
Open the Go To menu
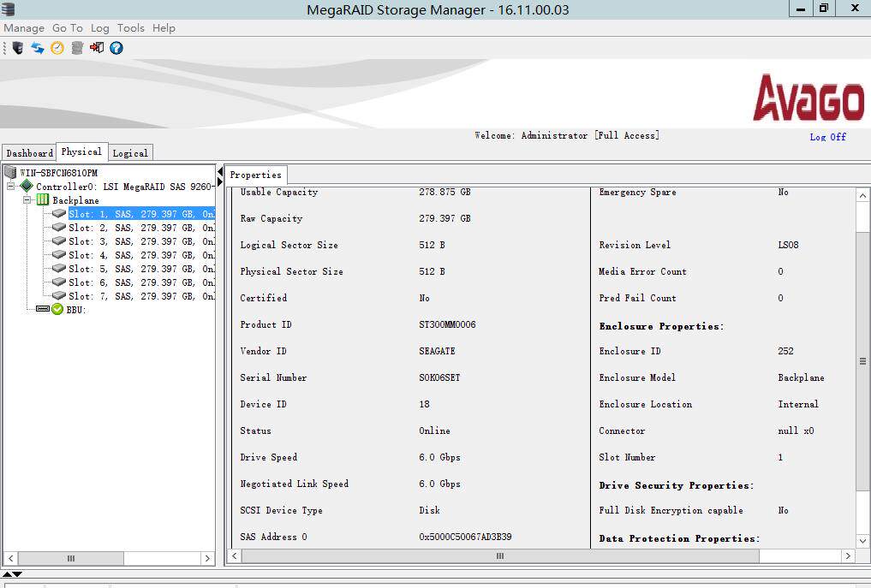[x=67, y=27]
